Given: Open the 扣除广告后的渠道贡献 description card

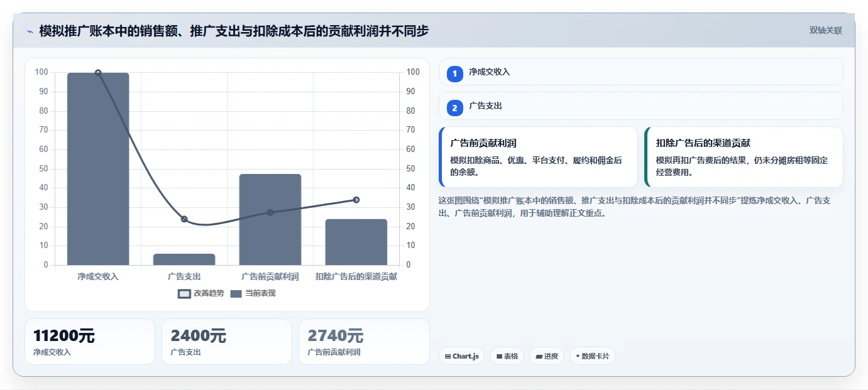Looking at the screenshot, I should 744,157.
